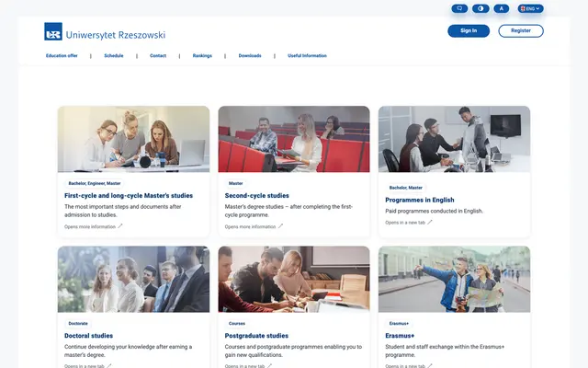Click 'Continue developing your knowledge' description
The image size is (588, 368).
(128, 351)
